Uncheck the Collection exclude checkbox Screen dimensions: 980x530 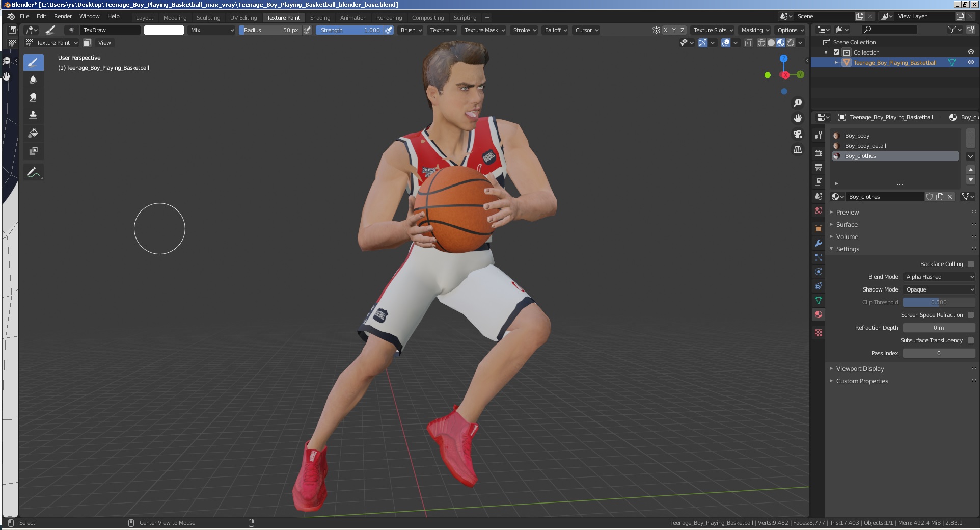(836, 52)
